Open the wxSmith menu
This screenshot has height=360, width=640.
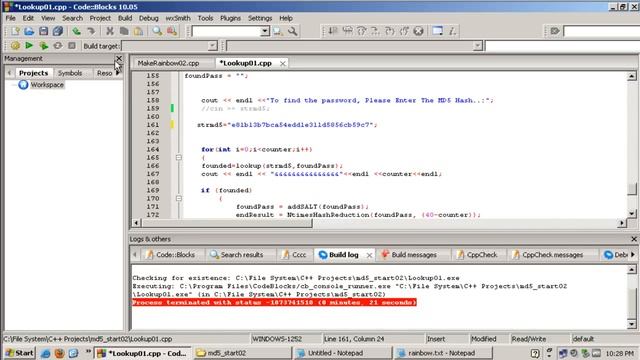[178, 18]
